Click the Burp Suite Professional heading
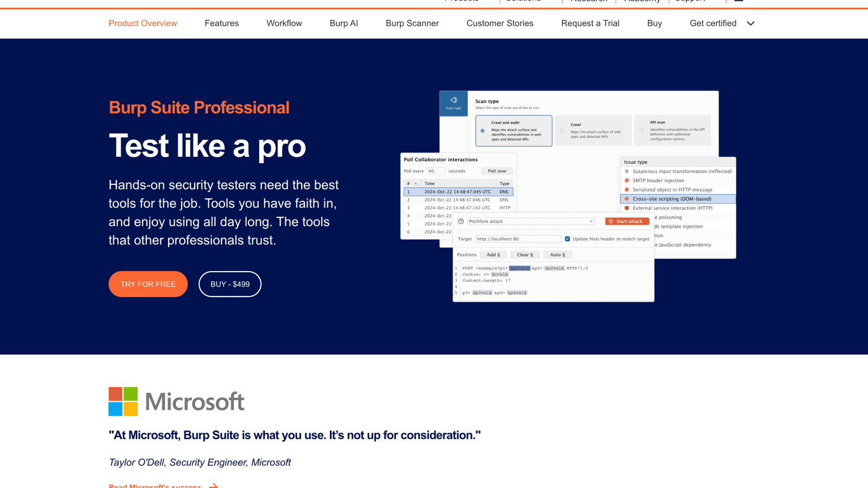This screenshot has height=488, width=868. click(199, 107)
